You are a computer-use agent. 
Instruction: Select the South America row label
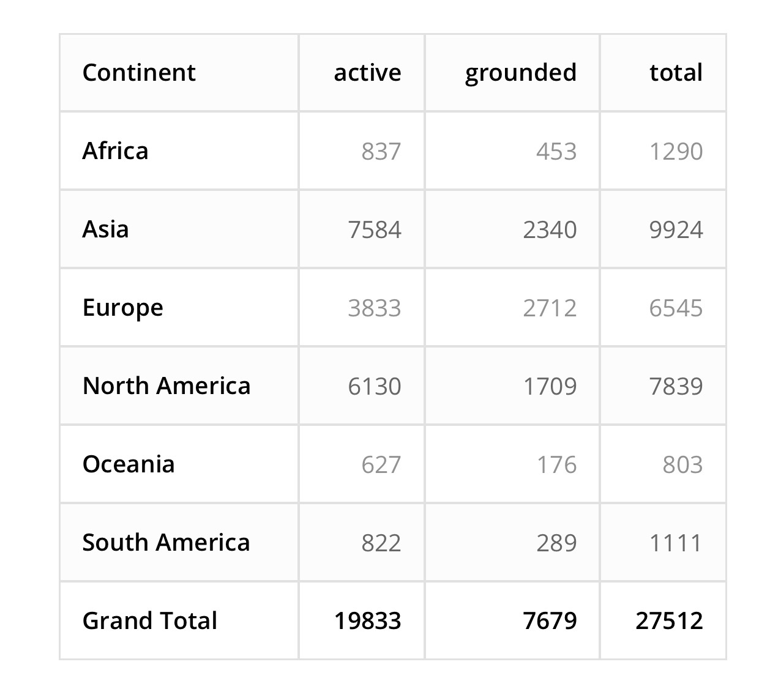point(166,543)
